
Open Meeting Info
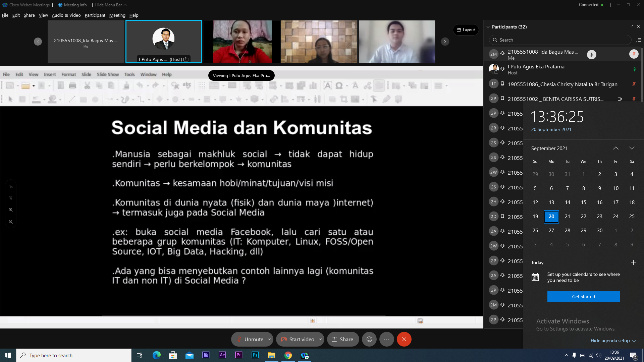tap(72, 5)
